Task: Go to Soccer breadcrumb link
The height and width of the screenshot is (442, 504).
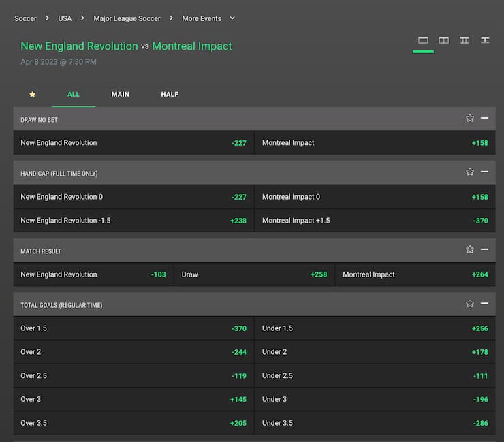Action: tap(25, 18)
